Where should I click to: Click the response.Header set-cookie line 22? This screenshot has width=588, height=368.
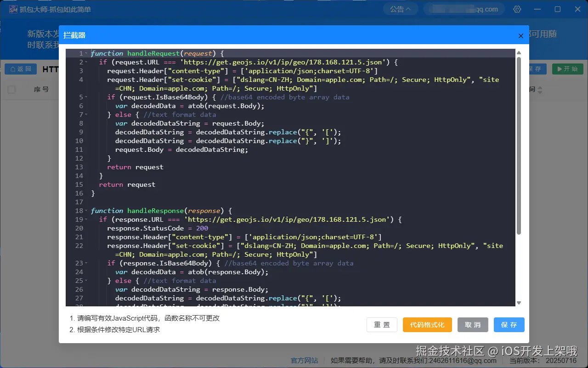(305, 250)
